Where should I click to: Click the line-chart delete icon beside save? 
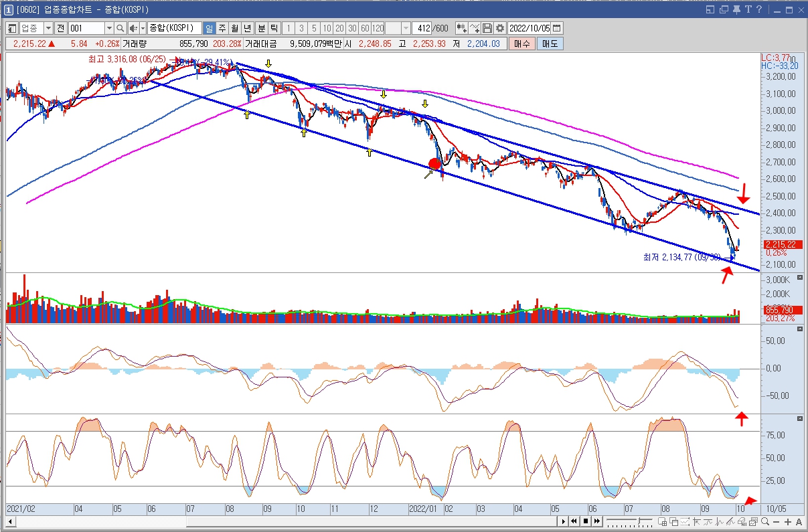click(x=475, y=28)
